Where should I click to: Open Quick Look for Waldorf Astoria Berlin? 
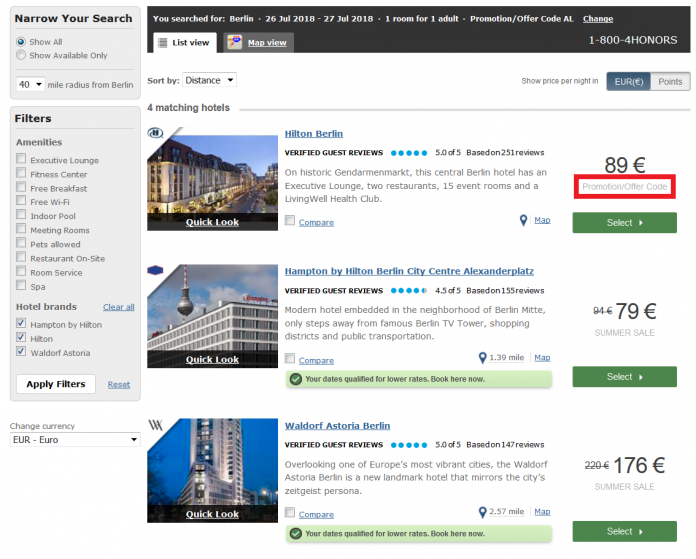(212, 514)
